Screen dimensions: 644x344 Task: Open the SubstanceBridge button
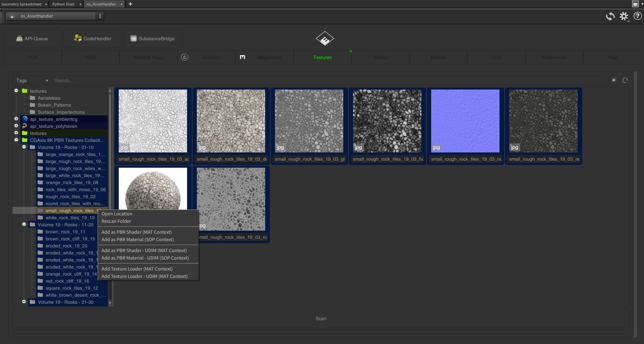coord(153,39)
